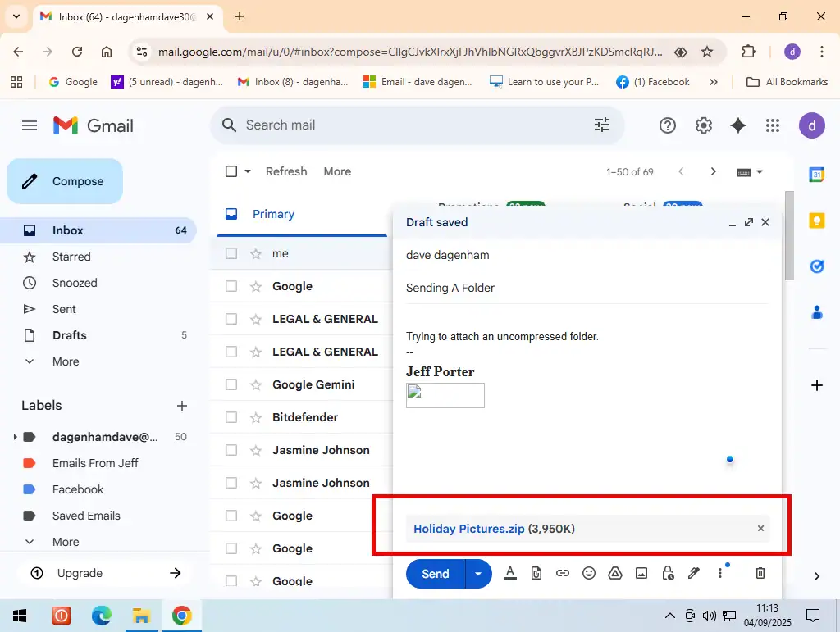Screen dimensions: 840x632
Task: Open formatting options text icon
Action: [509, 574]
